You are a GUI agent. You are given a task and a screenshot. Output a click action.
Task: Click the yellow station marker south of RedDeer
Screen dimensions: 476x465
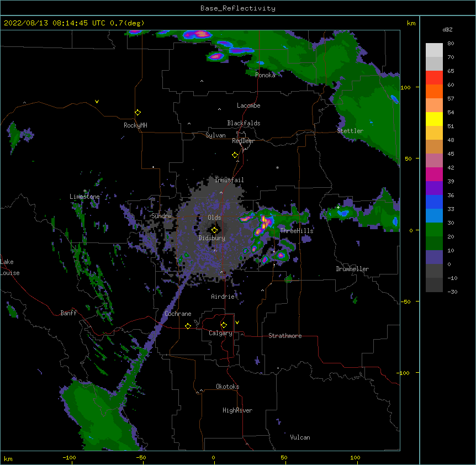[235, 155]
